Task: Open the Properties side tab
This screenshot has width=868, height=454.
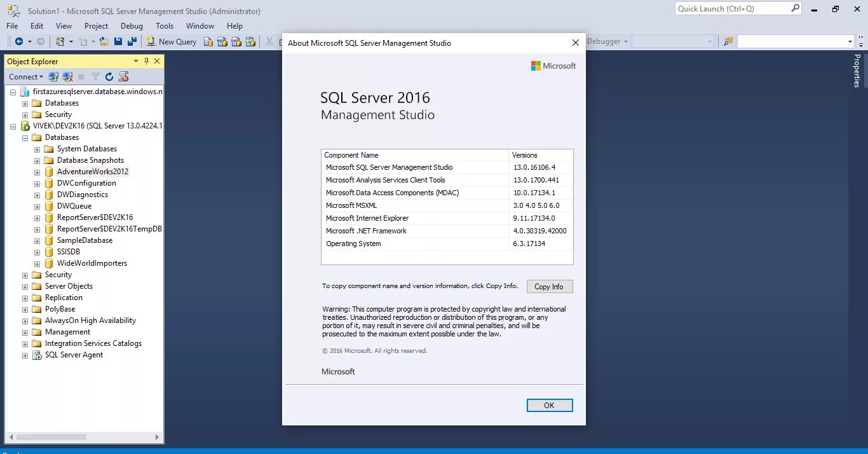Action: pos(857,71)
